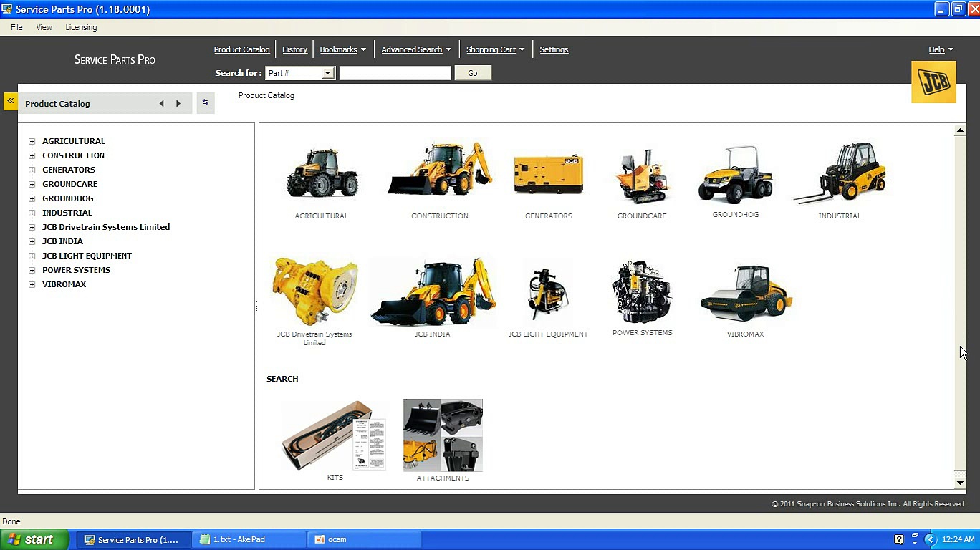Click the scrollbar down arrow in the catalog
Image resolution: width=980 pixels, height=550 pixels.
960,483
